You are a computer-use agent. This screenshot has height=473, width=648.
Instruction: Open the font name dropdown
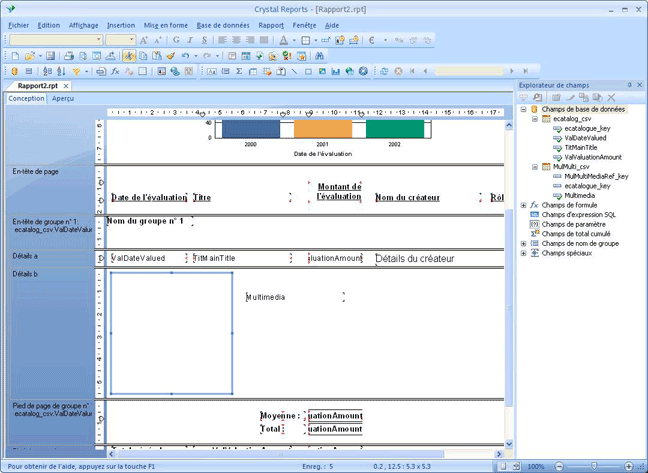98,40
